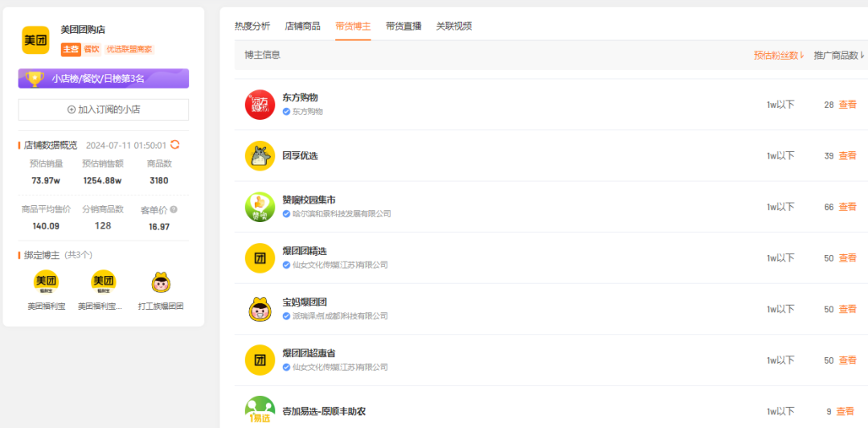Click the 壹加易选 avatar icon
The image size is (868, 428).
260,410
